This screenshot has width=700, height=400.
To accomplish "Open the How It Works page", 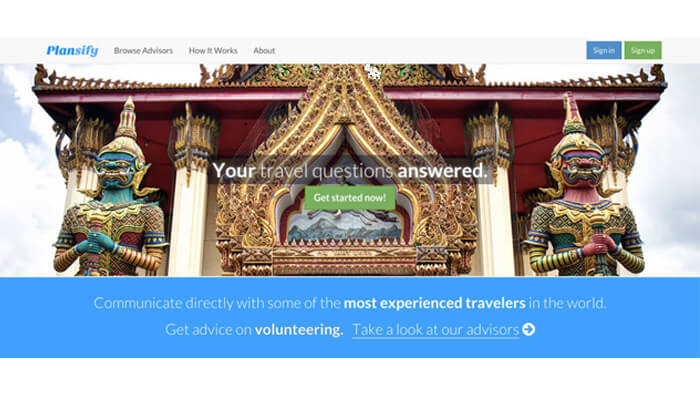I will click(213, 51).
